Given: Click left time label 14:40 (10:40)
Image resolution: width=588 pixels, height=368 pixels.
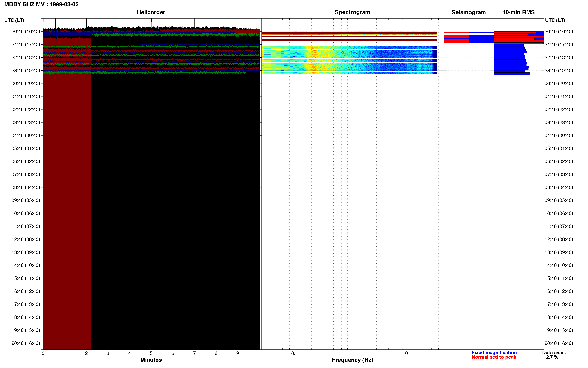Looking at the screenshot, I should pos(26,265).
